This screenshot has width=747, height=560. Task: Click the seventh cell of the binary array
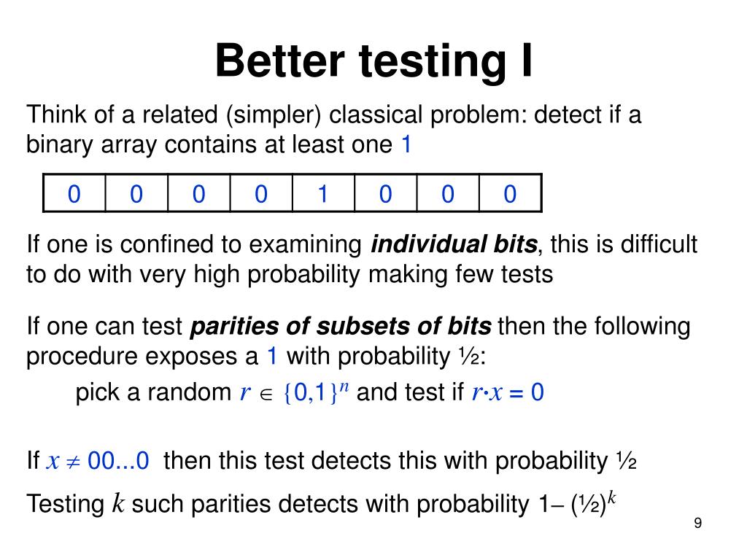click(x=448, y=193)
